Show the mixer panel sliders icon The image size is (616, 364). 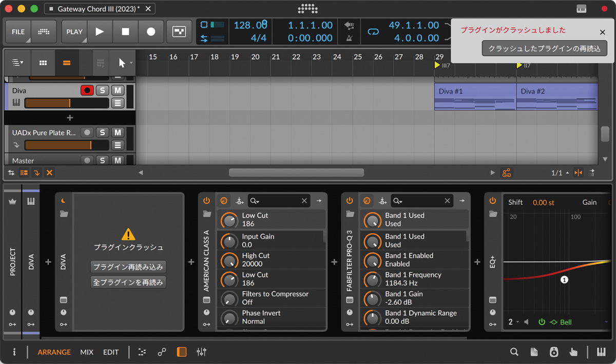click(201, 352)
